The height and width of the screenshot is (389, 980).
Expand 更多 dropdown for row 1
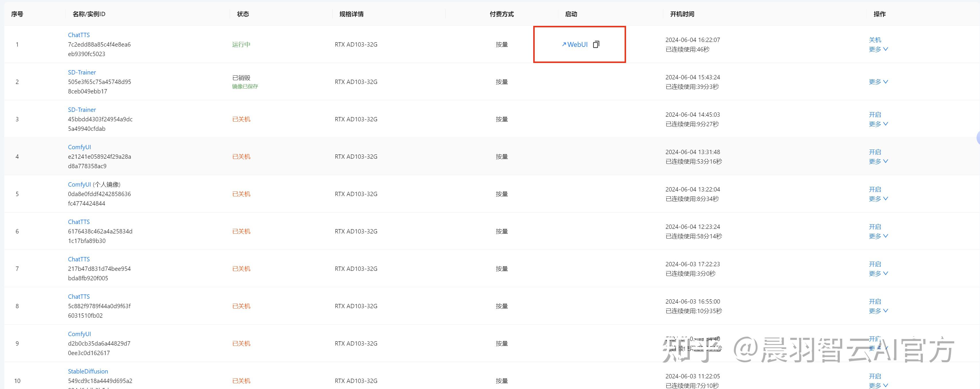tap(878, 49)
